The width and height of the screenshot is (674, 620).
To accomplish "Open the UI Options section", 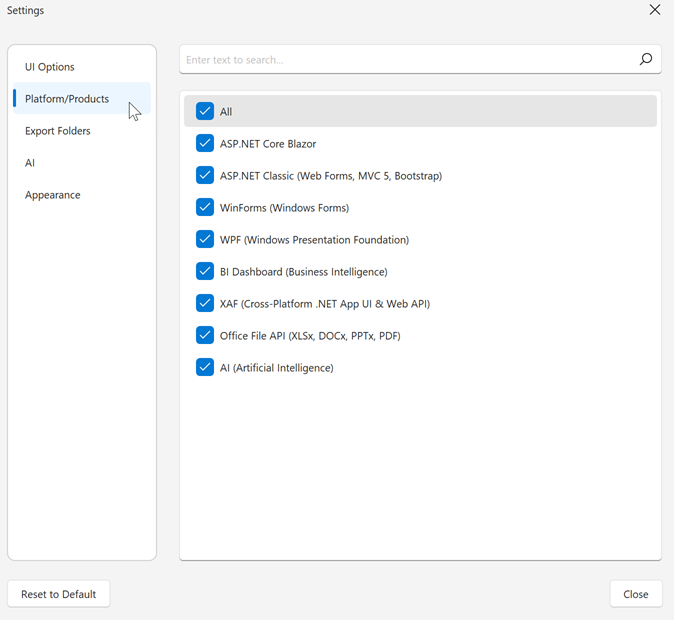I will (x=82, y=67).
